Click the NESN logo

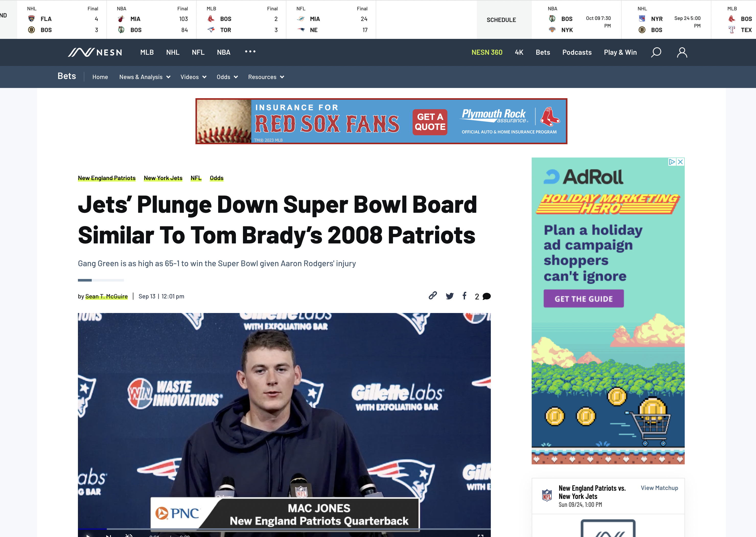point(95,52)
